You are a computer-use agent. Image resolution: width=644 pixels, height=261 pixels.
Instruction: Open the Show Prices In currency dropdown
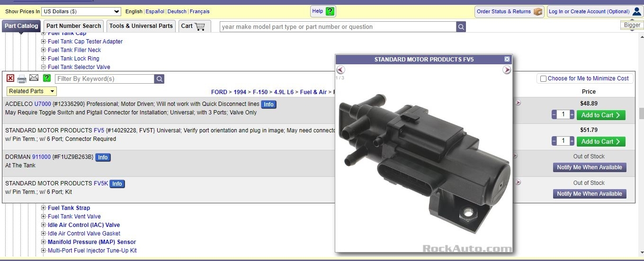(x=81, y=11)
